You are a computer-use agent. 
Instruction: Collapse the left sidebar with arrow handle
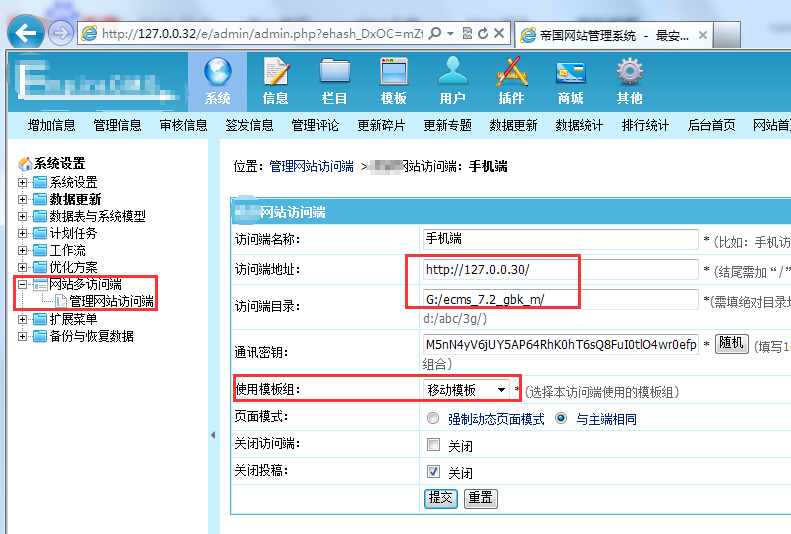[213, 435]
